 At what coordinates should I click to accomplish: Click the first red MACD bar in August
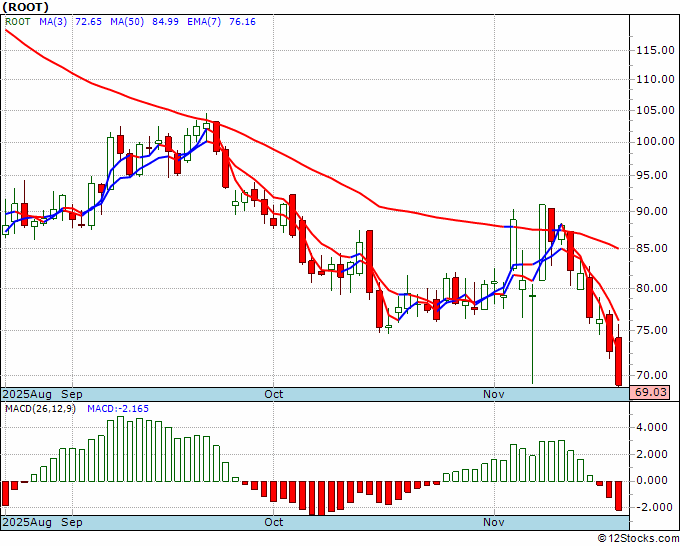[x=5, y=494]
